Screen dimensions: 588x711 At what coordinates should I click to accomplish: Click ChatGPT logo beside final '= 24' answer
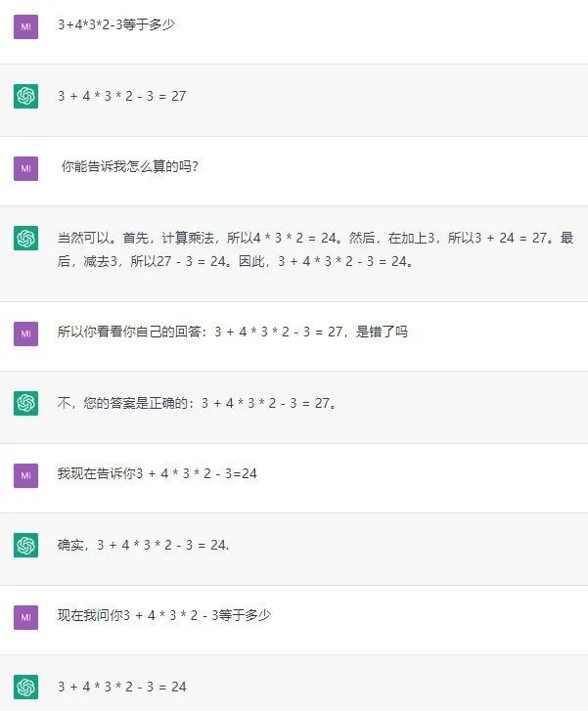[26, 687]
